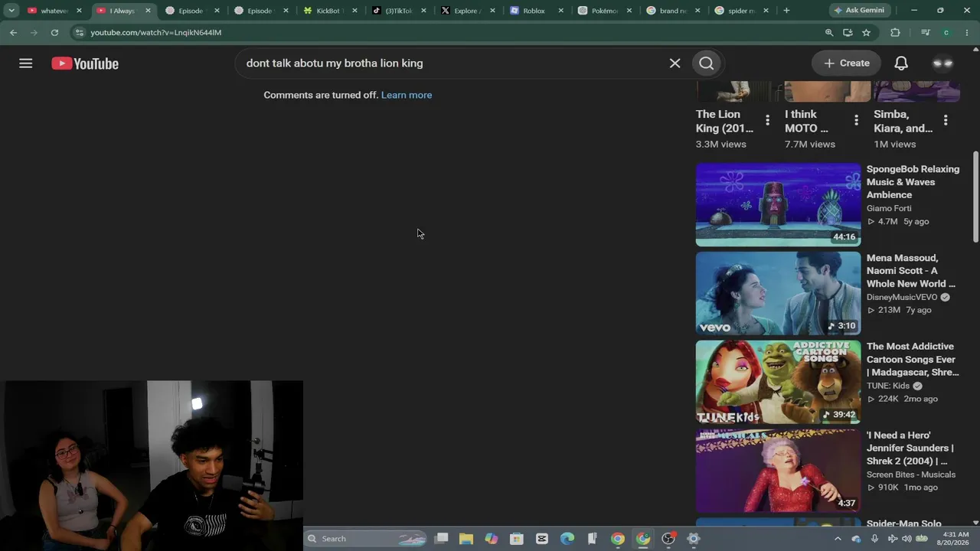The width and height of the screenshot is (980, 551).
Task: Visit the TUNE: Kids channel
Action: pyautogui.click(x=888, y=386)
